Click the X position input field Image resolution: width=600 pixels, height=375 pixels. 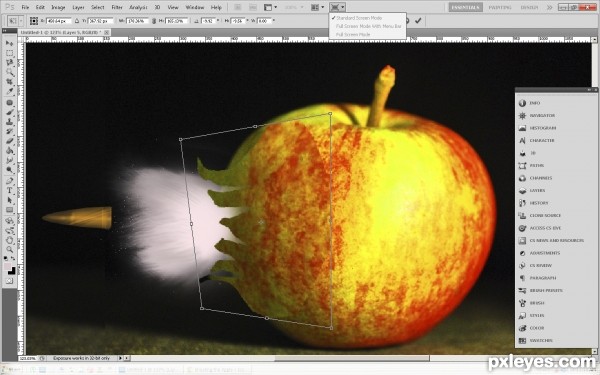click(59, 21)
